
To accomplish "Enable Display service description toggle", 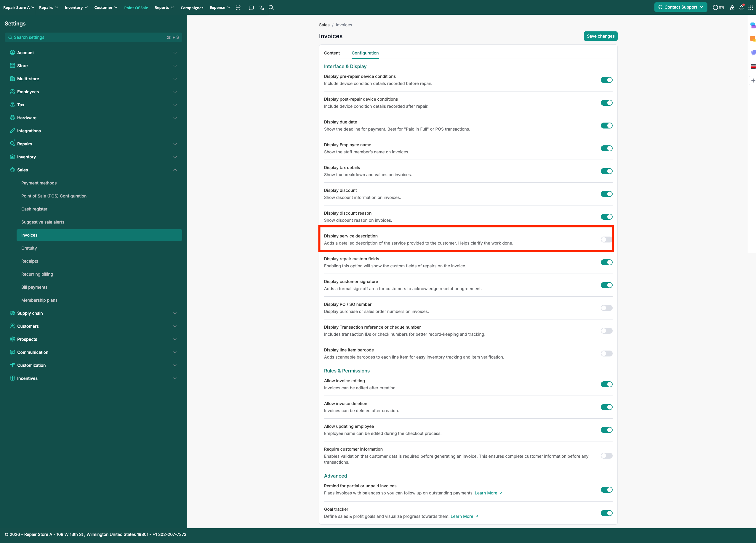I will point(606,240).
